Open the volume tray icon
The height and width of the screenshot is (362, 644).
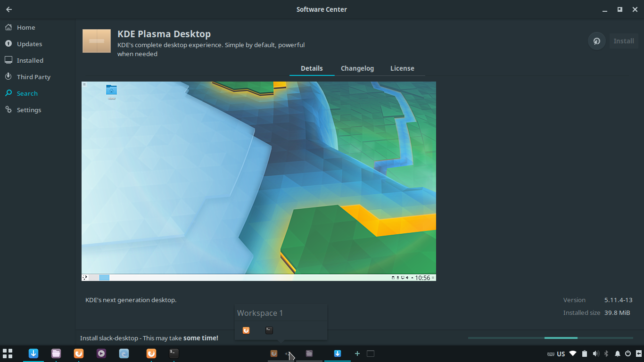596,354
